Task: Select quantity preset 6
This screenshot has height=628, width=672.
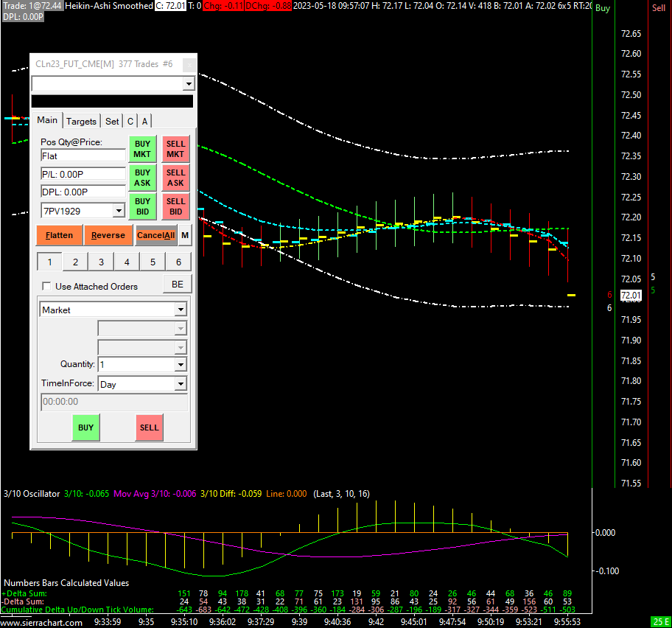Action: (178, 262)
